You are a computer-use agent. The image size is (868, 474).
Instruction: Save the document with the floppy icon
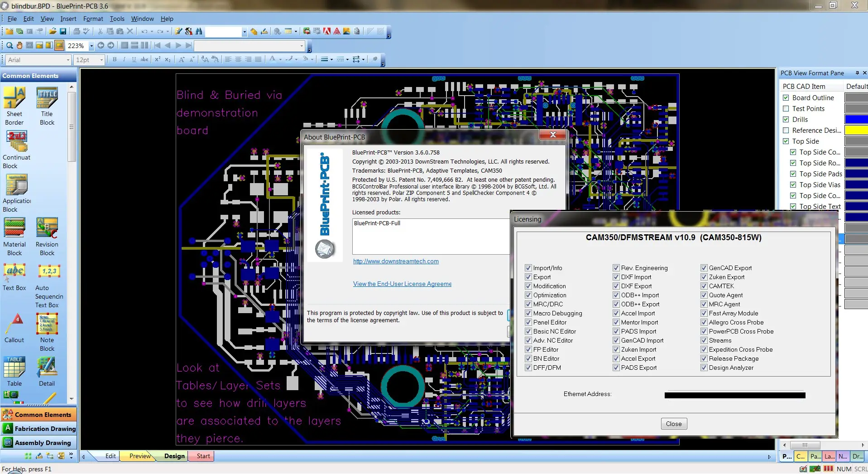click(x=63, y=31)
